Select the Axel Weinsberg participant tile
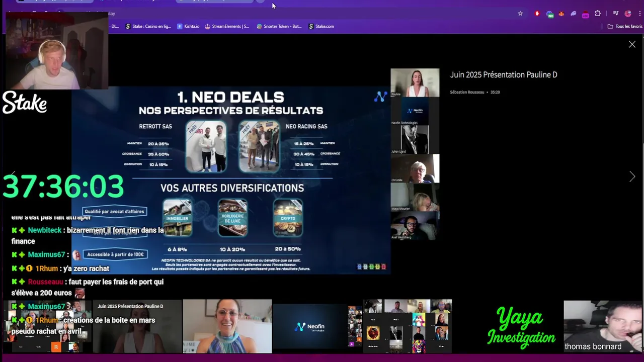 415,225
